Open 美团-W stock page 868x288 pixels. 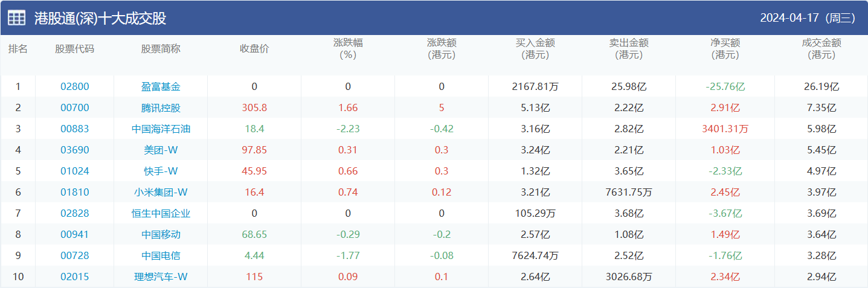click(161, 150)
